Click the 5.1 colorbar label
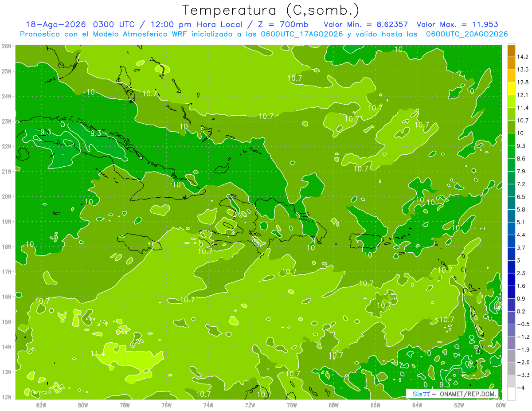 point(520,222)
